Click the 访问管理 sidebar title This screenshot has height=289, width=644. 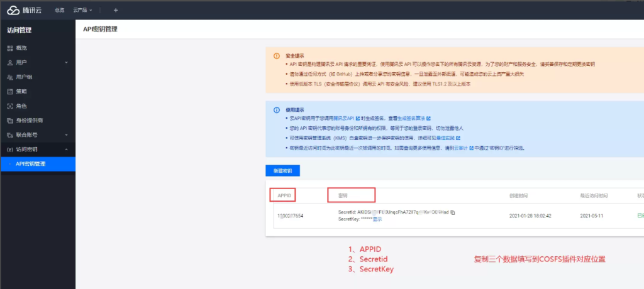click(19, 30)
